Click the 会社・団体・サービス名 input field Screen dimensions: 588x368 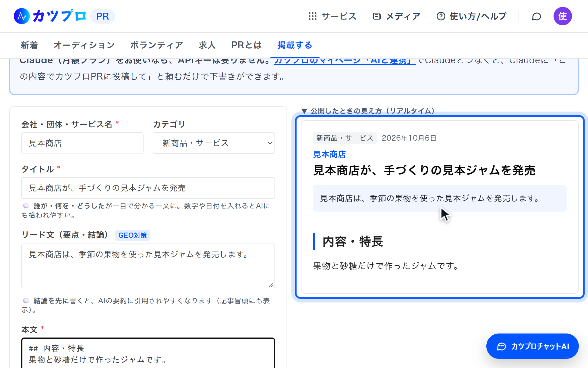click(82, 143)
